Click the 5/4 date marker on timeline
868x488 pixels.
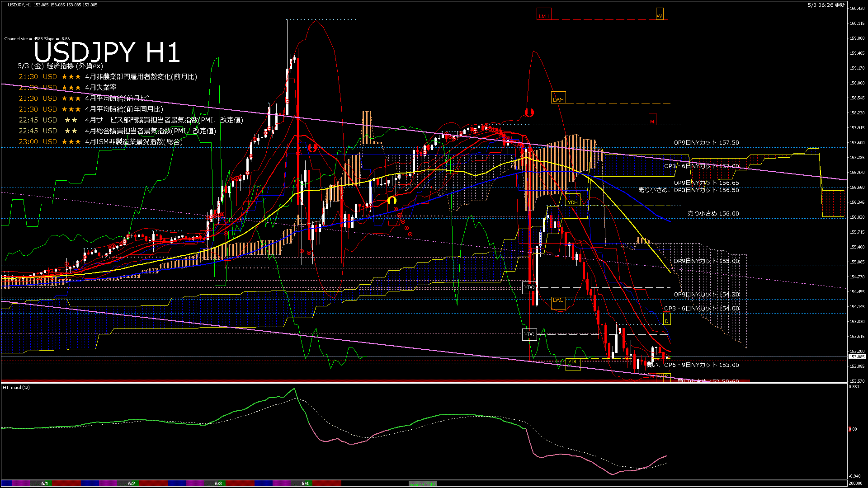(x=305, y=483)
